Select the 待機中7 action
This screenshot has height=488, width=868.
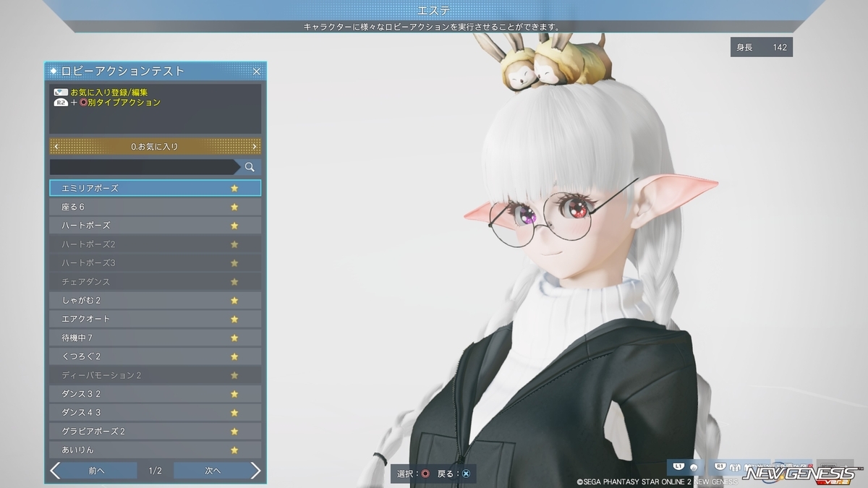point(155,338)
